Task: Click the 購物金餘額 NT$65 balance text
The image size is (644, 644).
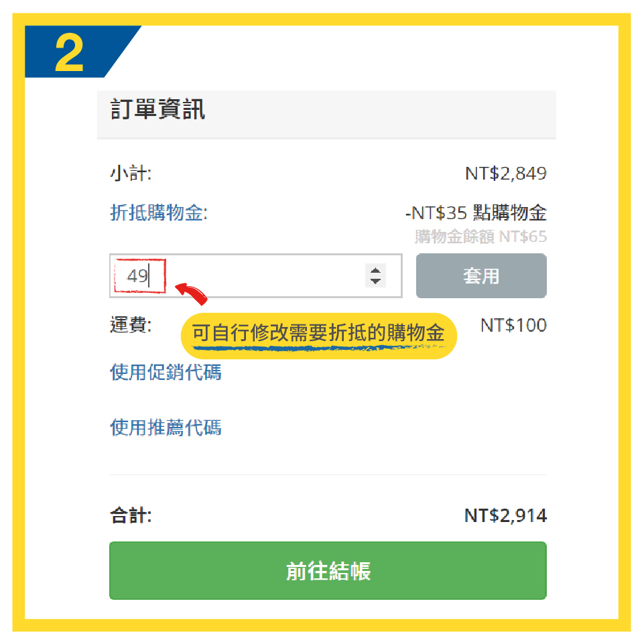Action: 480,237
